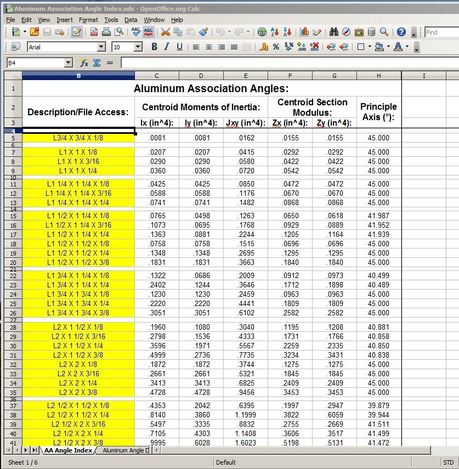The height and width of the screenshot is (469, 459).
Task: Send document as e-mail icon
Action: (x=60, y=32)
